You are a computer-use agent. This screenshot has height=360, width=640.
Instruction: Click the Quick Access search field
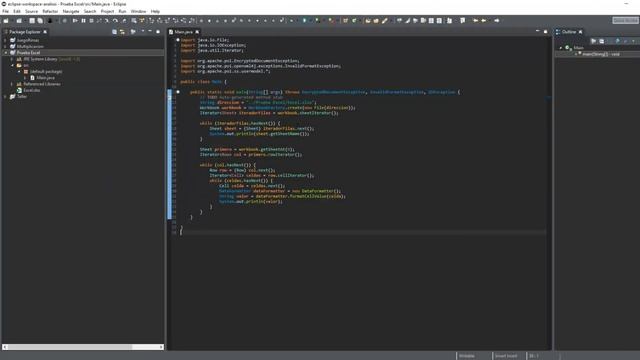pos(625,20)
